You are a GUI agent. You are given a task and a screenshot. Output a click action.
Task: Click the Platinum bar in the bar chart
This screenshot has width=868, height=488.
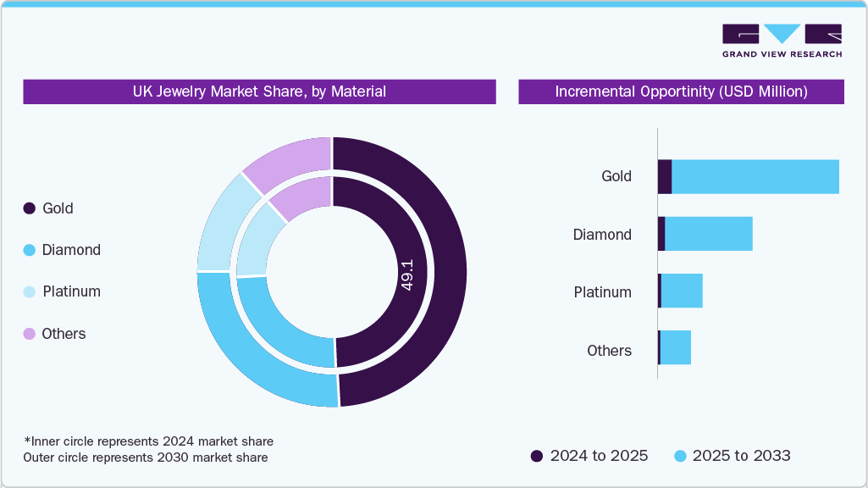(682, 291)
